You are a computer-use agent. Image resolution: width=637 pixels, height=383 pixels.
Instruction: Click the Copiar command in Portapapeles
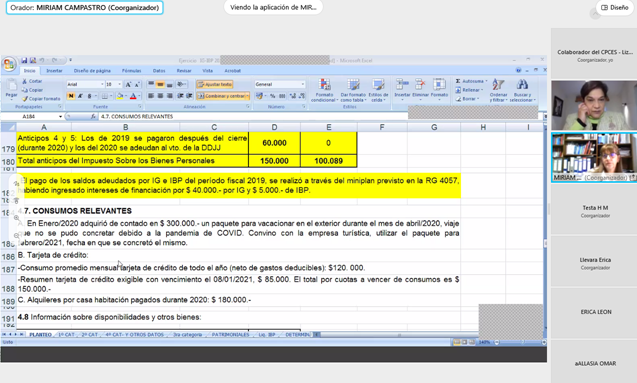32,90
